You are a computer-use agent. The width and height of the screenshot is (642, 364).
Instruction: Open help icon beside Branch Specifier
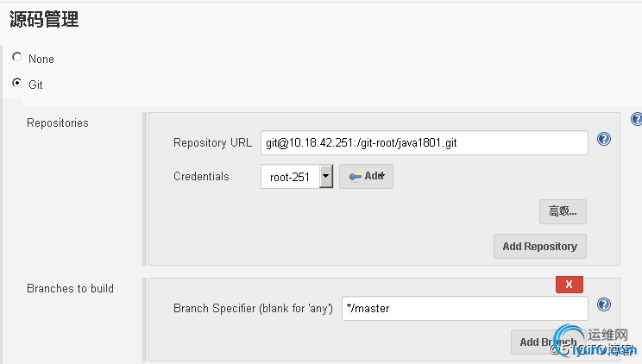click(x=604, y=304)
